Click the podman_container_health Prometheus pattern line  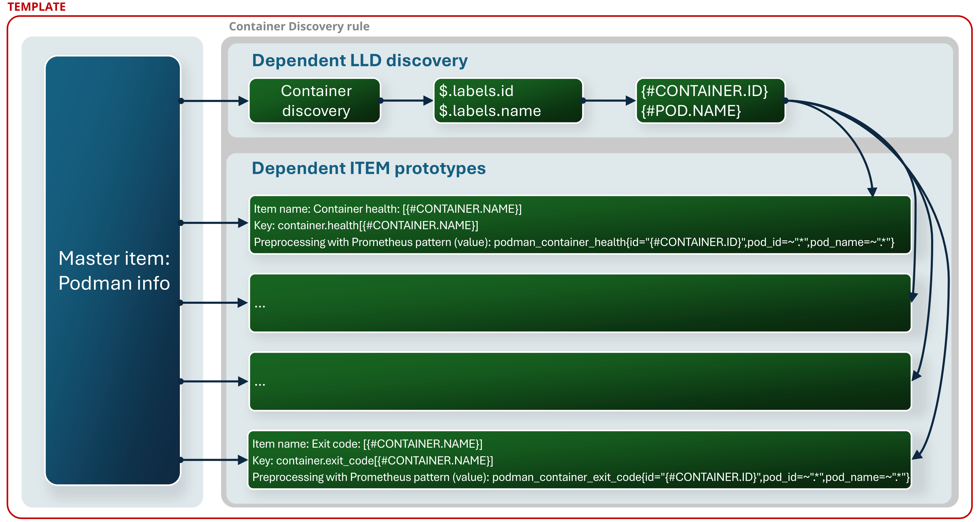(574, 242)
